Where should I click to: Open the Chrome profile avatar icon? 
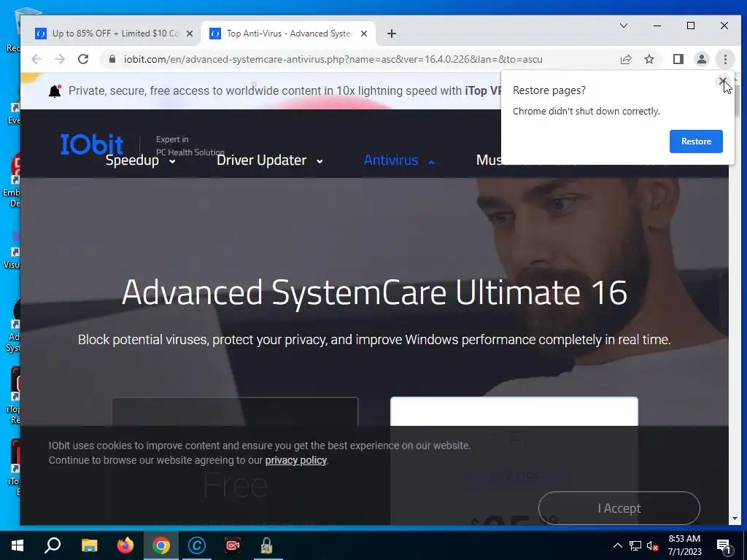click(701, 59)
